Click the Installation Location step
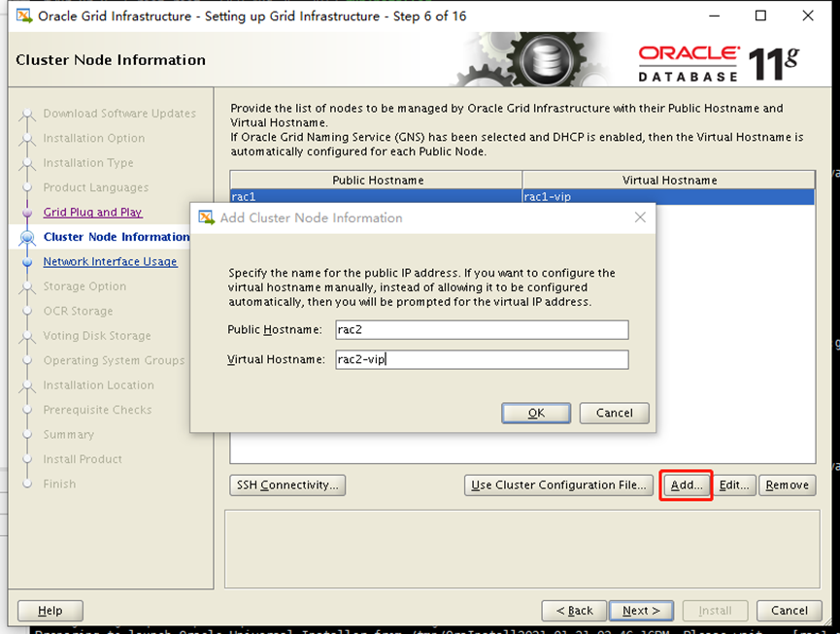 (x=99, y=384)
